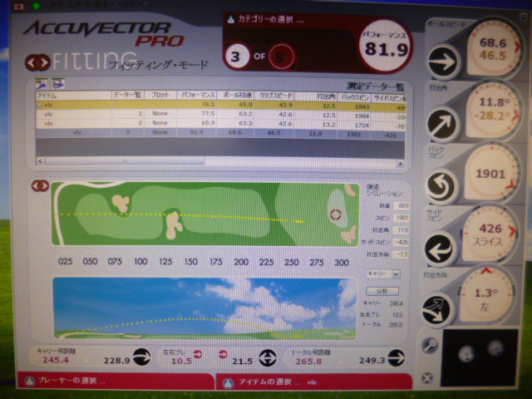Image resolution: width=532 pixels, height=399 pixels.
Task: Click the スピン field showing 1901
Action: [x=401, y=218]
